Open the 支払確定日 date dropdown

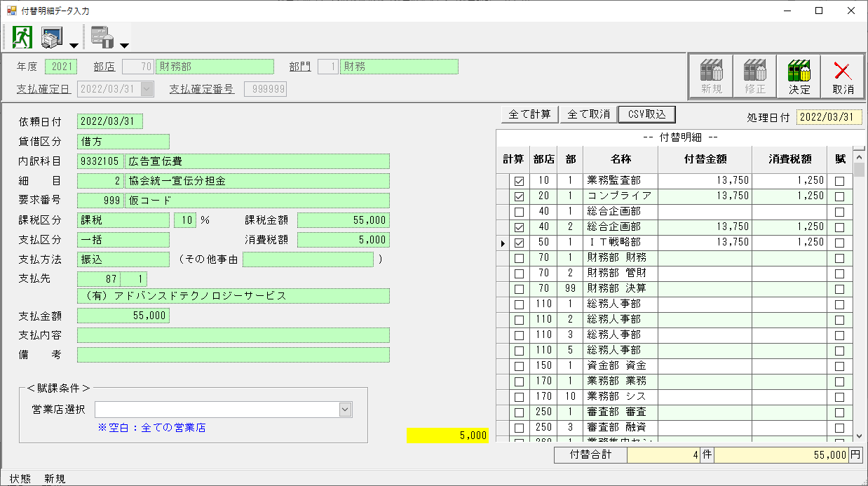pos(147,89)
